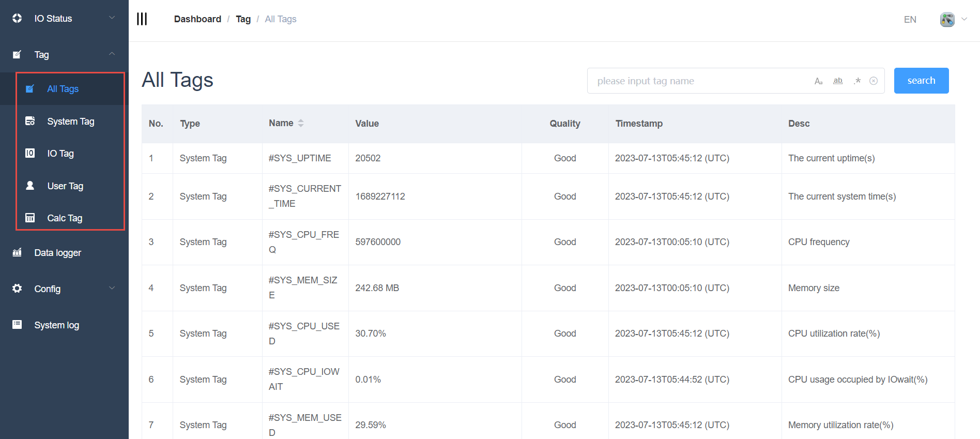Go to Dashboard breadcrumb link
The width and height of the screenshot is (980, 439).
click(x=197, y=19)
